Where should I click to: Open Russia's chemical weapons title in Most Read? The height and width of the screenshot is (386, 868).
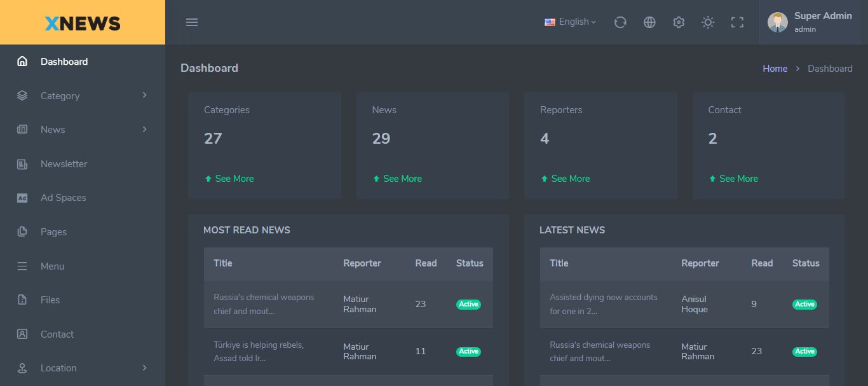(x=264, y=304)
